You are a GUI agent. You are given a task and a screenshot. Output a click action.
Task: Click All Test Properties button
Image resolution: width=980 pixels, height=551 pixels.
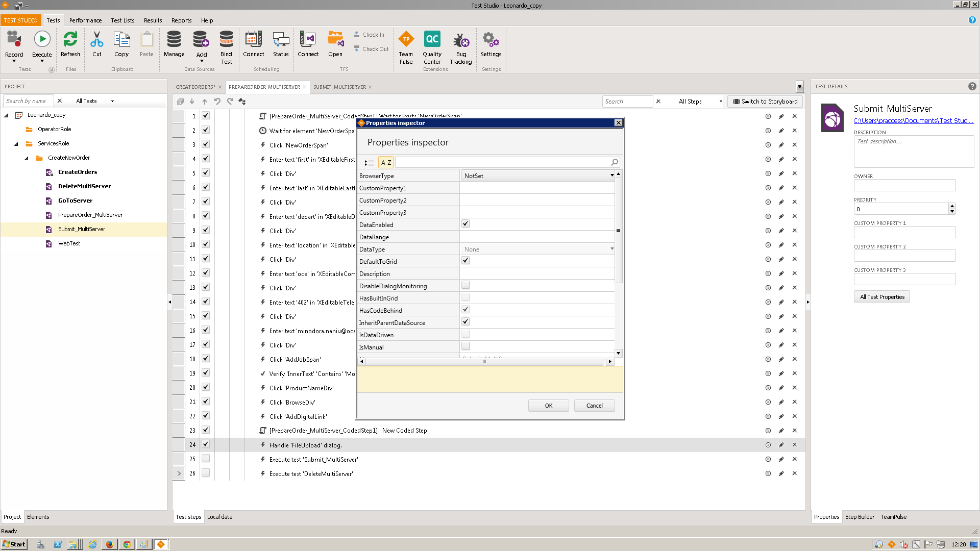coord(881,297)
